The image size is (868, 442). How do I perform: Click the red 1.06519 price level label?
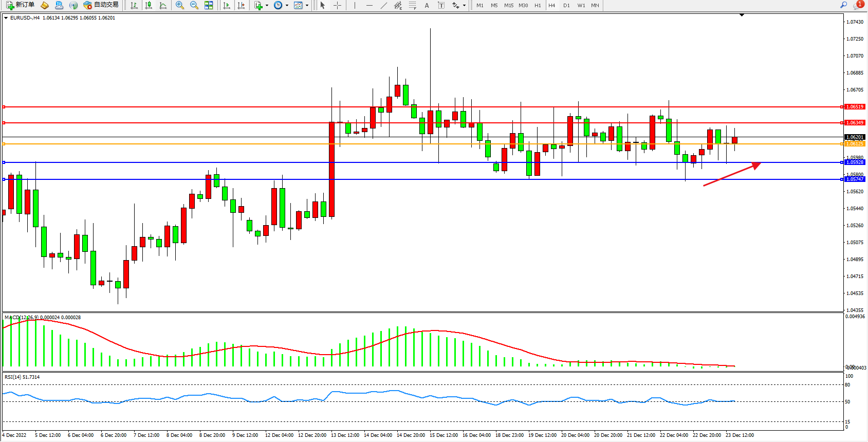[855, 107]
